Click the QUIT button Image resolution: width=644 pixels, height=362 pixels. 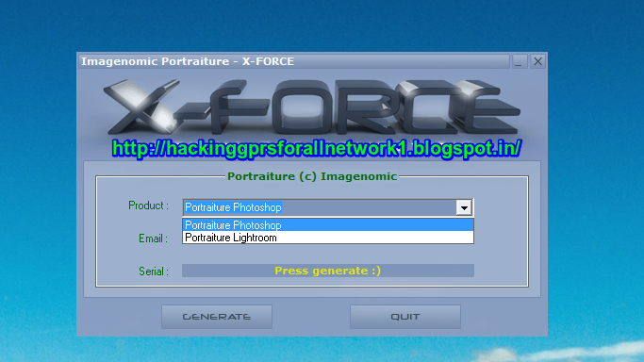click(x=405, y=317)
